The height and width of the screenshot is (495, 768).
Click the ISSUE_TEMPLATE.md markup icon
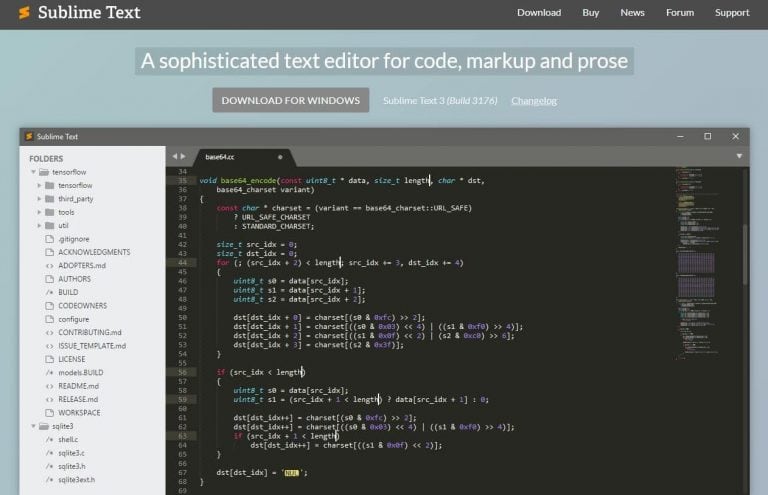point(49,346)
